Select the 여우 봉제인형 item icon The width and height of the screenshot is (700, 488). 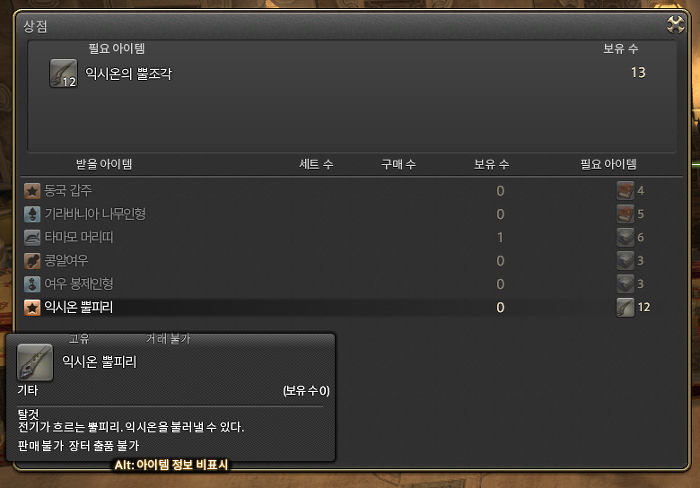pyautogui.click(x=32, y=284)
